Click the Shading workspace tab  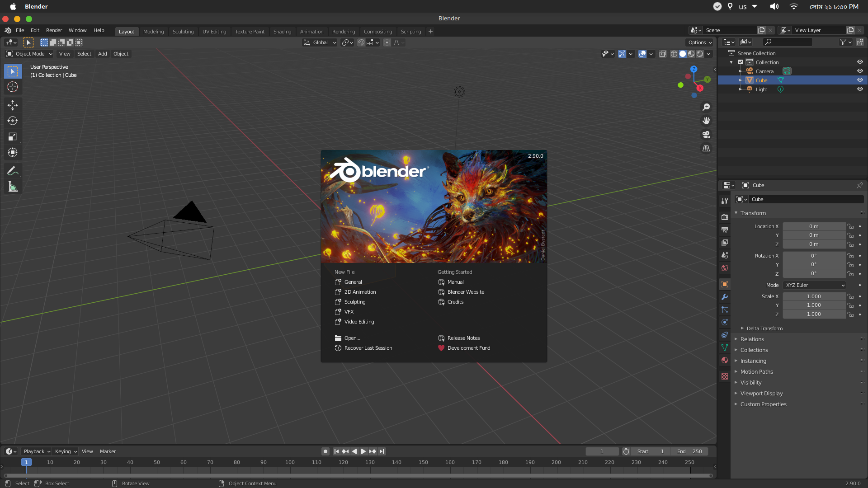coord(281,31)
